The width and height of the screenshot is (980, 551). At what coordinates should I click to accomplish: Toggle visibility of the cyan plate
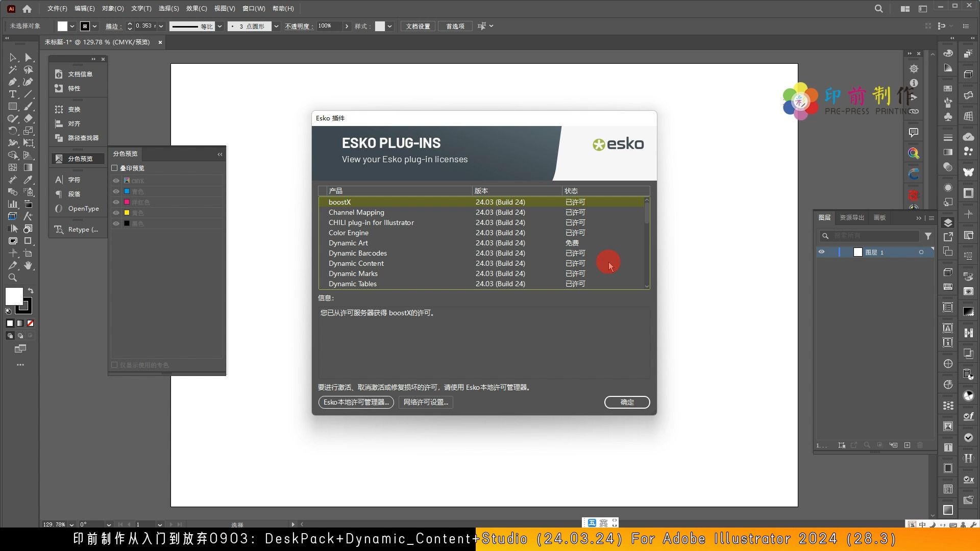coord(116,191)
